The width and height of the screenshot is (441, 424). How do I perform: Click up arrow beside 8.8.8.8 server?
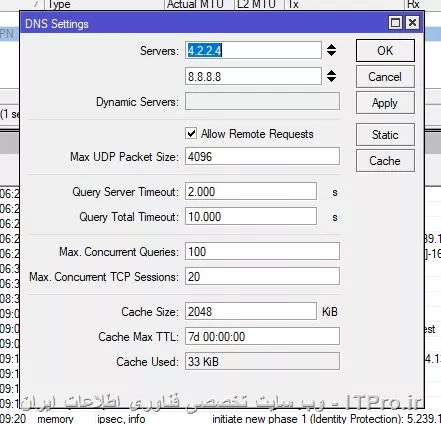tap(331, 73)
